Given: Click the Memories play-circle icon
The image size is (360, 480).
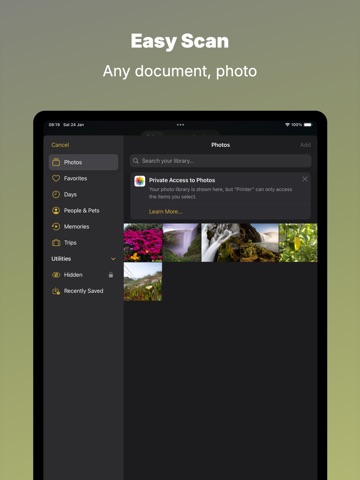Looking at the screenshot, I should [56, 227].
